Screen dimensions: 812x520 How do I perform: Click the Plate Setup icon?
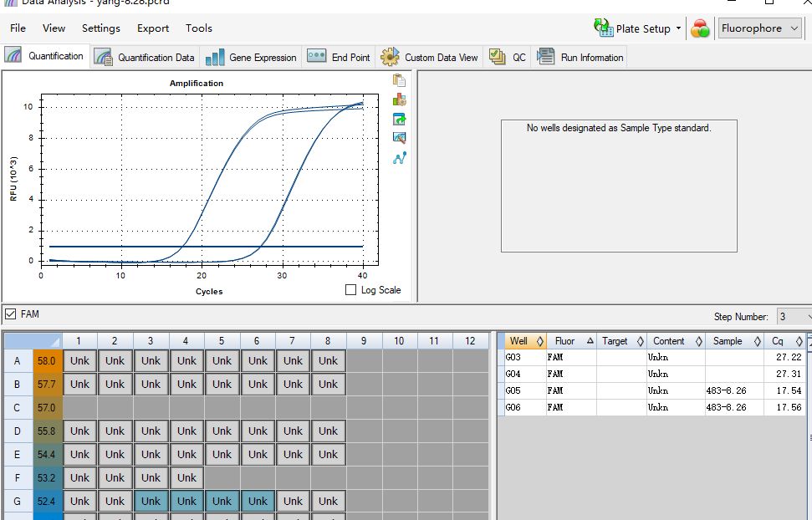pyautogui.click(x=603, y=28)
